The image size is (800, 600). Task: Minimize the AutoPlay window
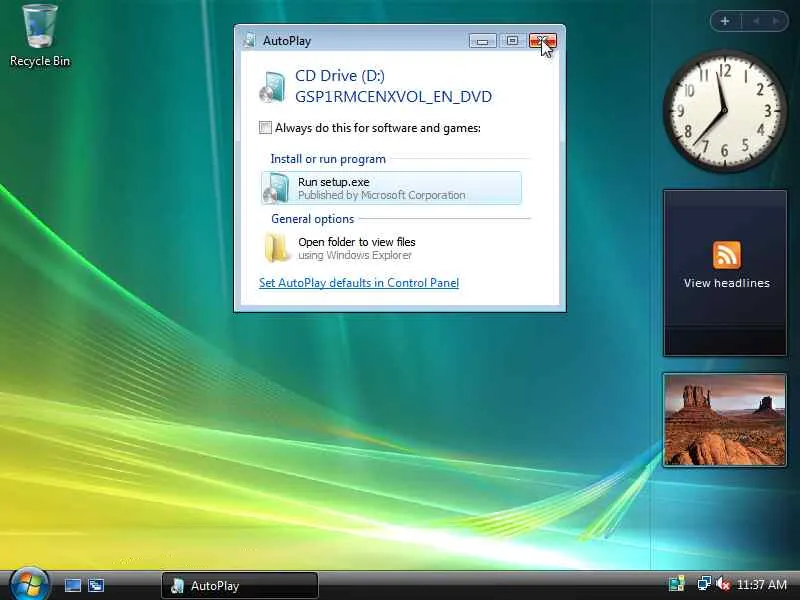point(483,41)
